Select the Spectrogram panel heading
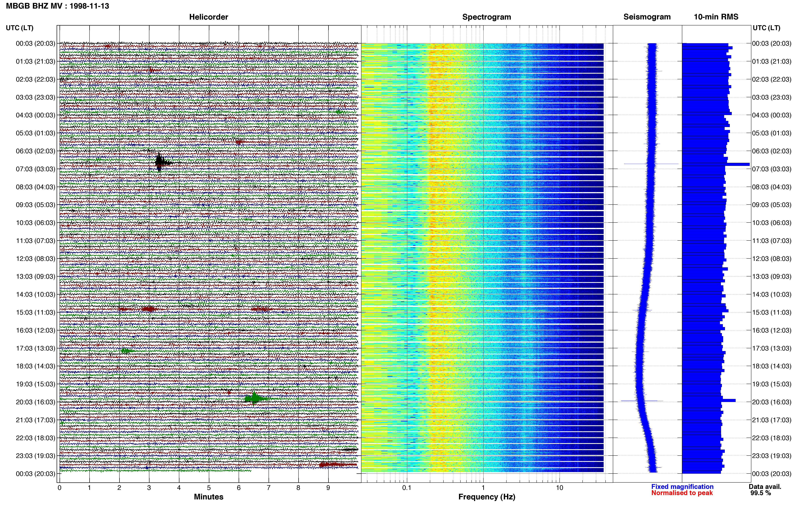This screenshot has width=812, height=508. pyautogui.click(x=487, y=17)
